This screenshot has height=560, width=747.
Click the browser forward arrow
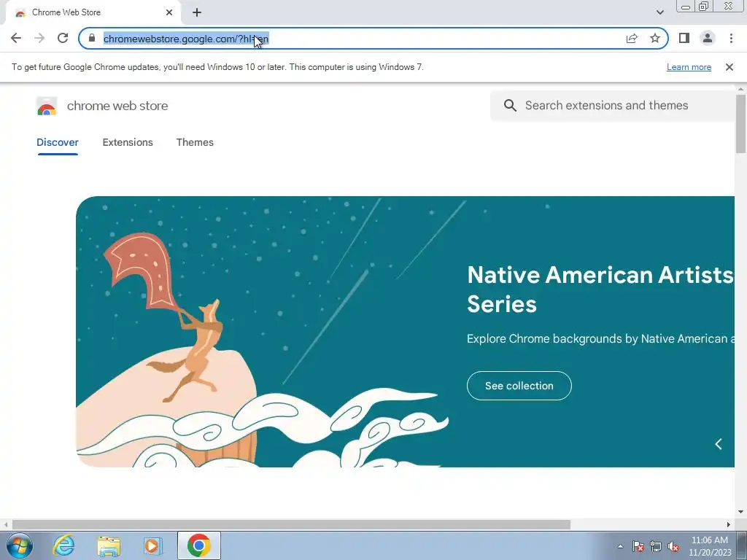(39, 38)
